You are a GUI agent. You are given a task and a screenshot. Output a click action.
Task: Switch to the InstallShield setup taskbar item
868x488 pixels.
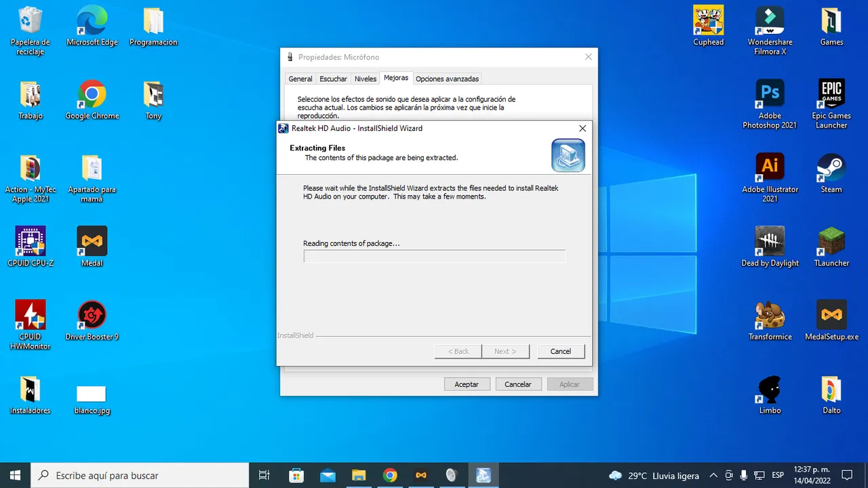484,475
